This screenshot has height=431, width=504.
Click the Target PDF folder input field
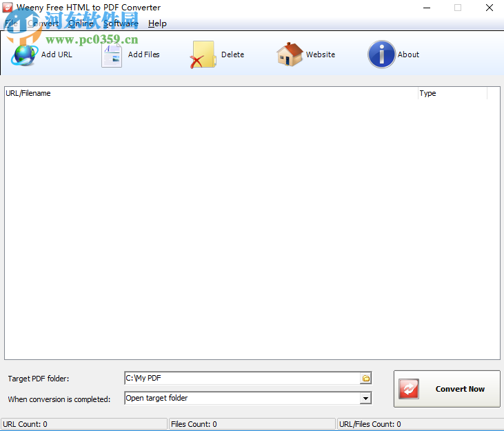242,379
